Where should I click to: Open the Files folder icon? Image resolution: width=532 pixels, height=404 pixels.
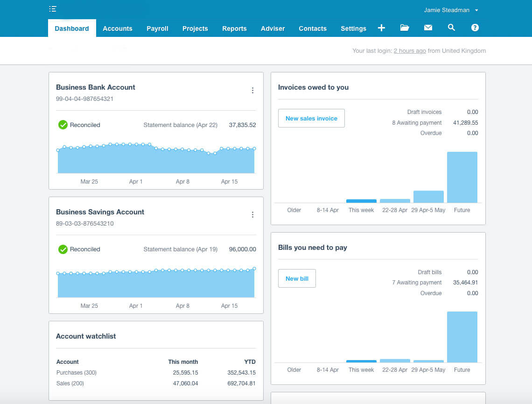(x=405, y=28)
